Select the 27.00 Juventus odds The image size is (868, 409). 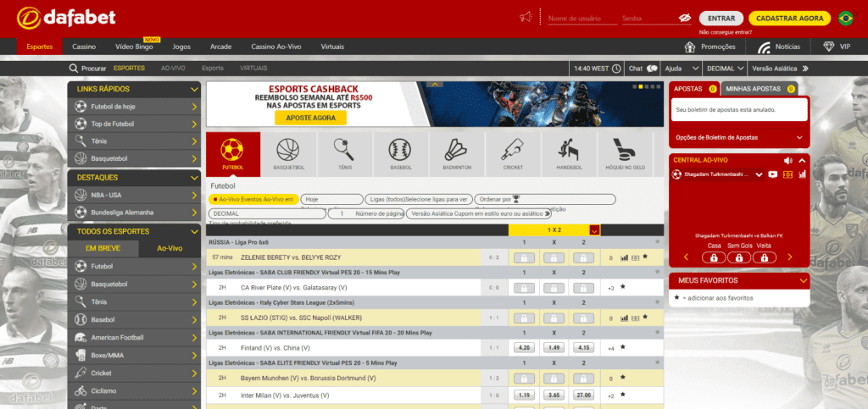pyautogui.click(x=583, y=395)
